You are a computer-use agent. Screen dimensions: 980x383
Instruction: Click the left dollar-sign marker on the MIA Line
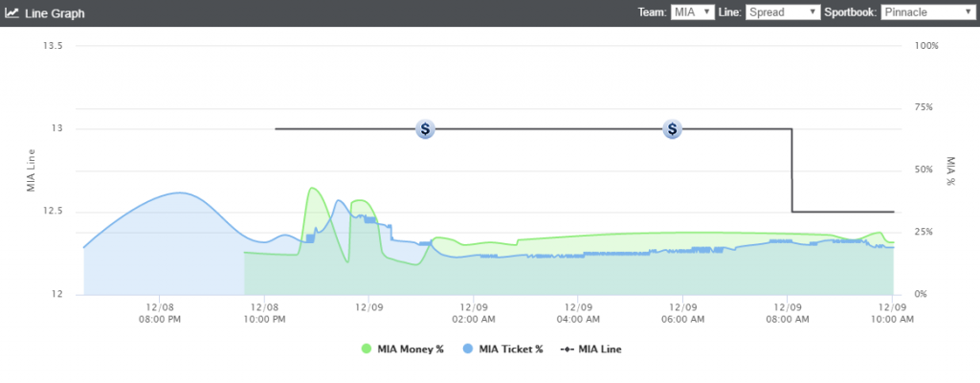point(426,129)
